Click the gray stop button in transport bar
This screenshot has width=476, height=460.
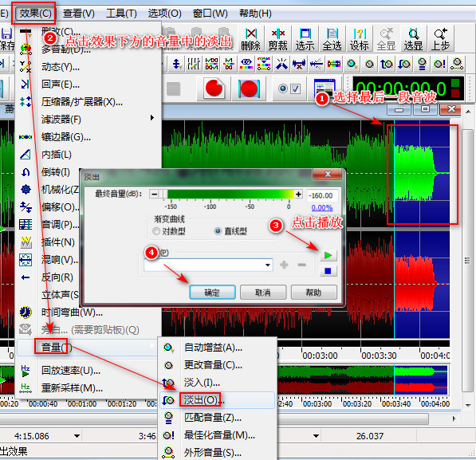(x=173, y=88)
